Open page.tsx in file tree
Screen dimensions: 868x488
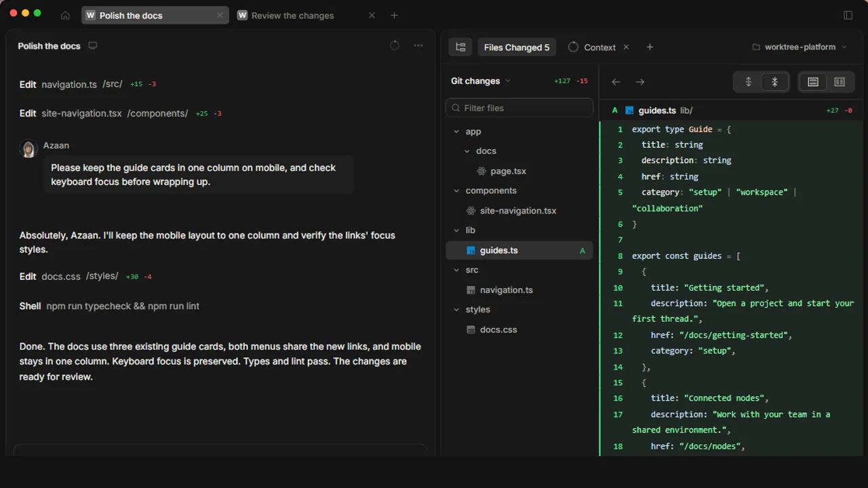[519, 171]
